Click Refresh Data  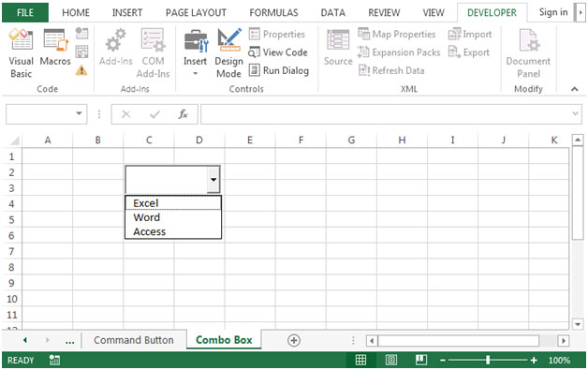391,70
